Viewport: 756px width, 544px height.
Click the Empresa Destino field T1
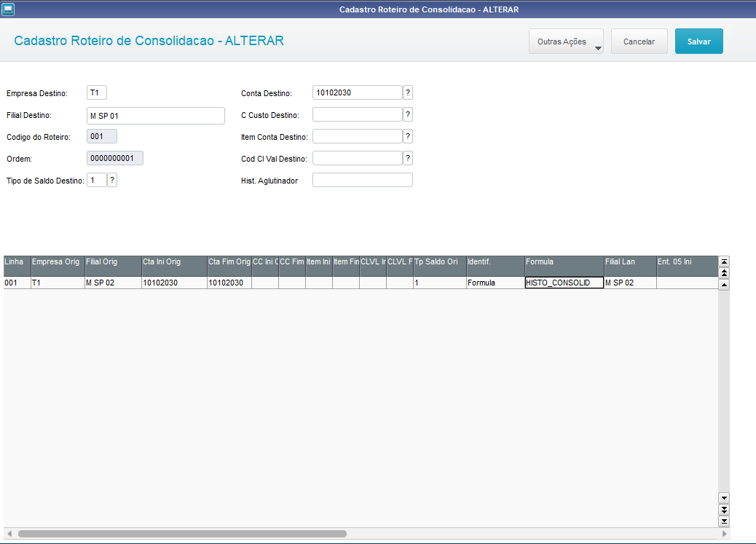pos(96,92)
